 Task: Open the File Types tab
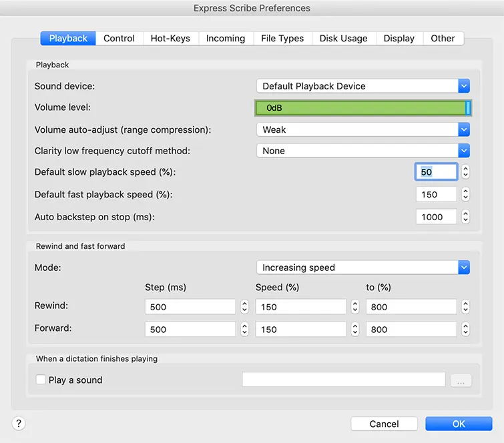click(x=282, y=38)
